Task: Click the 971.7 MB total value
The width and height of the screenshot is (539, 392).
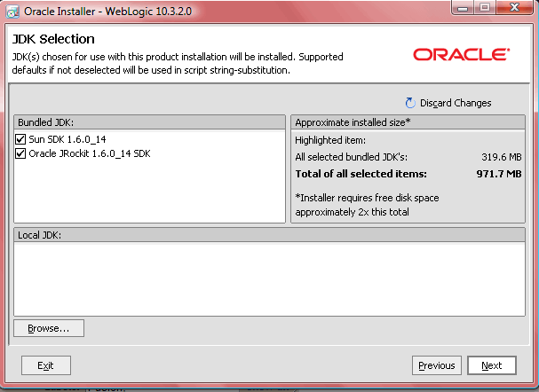Action: 499,174
